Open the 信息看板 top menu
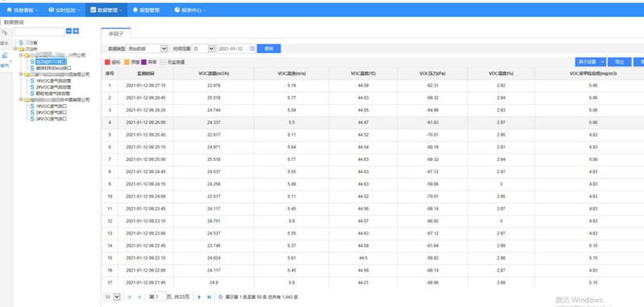This screenshot has width=644, height=307. coord(22,10)
